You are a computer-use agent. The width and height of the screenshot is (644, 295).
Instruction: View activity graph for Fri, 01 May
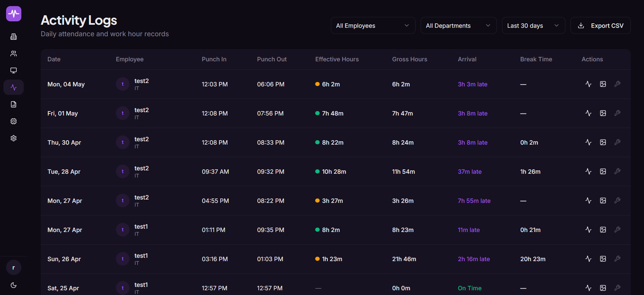tap(588, 113)
